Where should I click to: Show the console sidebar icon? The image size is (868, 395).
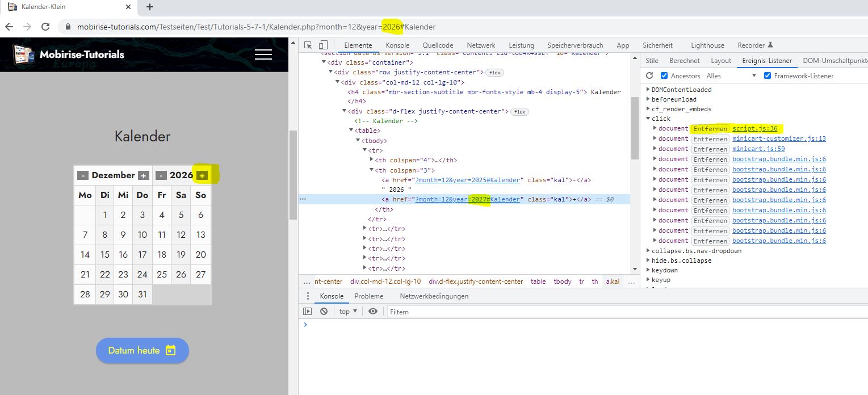307,312
